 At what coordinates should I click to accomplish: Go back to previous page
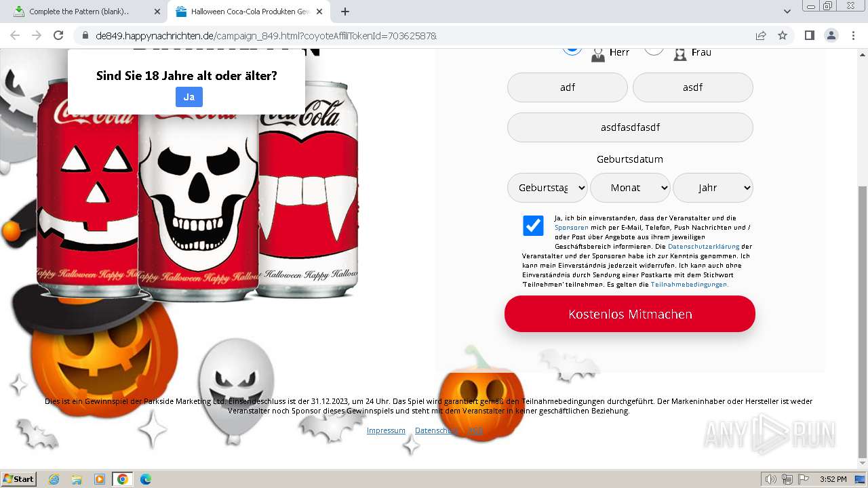tap(15, 35)
